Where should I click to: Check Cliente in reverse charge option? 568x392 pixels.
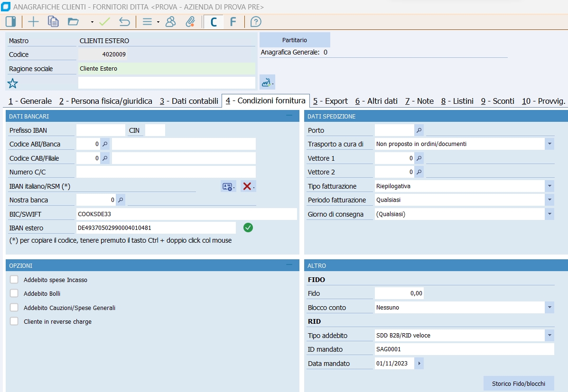(14, 321)
